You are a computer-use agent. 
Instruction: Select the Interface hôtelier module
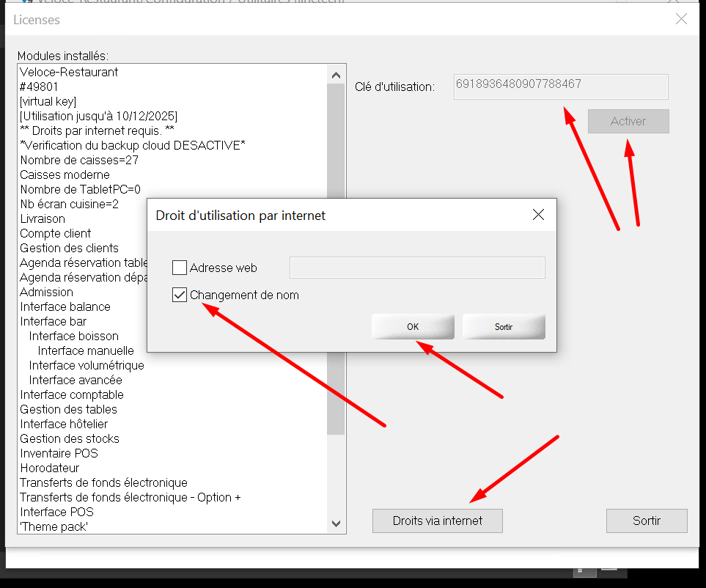[x=64, y=424]
